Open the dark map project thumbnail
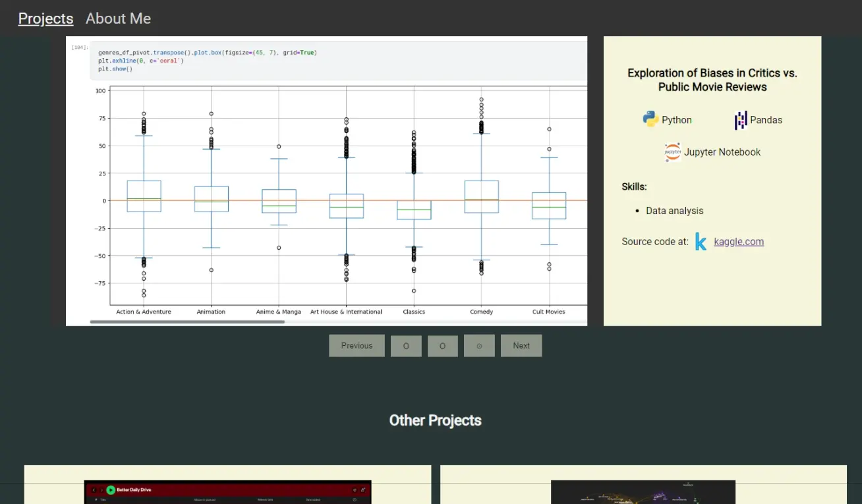 (643, 492)
